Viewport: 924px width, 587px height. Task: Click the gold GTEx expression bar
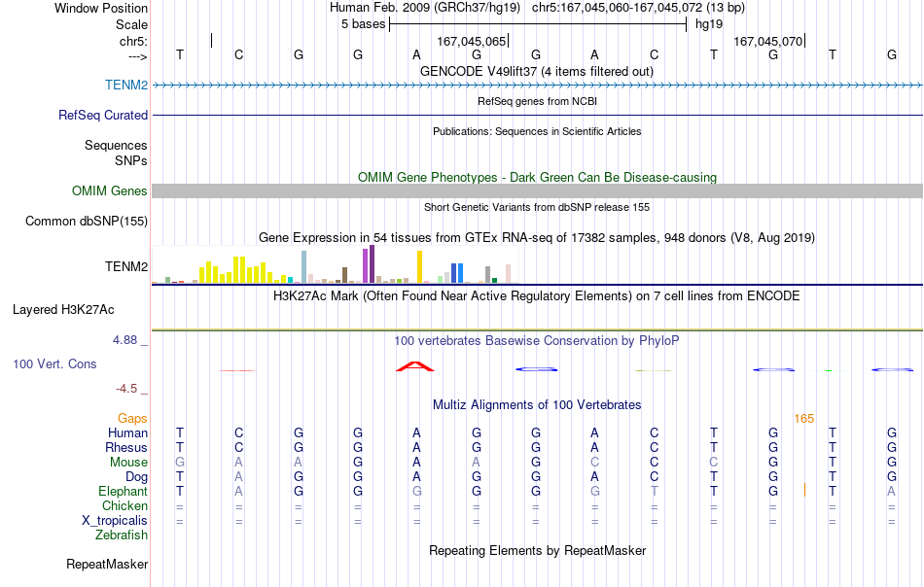tap(419, 266)
